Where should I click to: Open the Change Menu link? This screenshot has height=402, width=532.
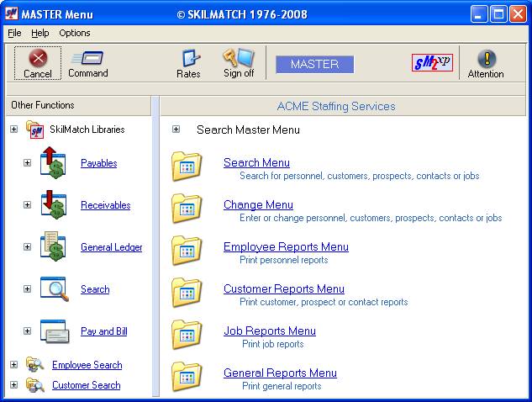click(x=258, y=204)
